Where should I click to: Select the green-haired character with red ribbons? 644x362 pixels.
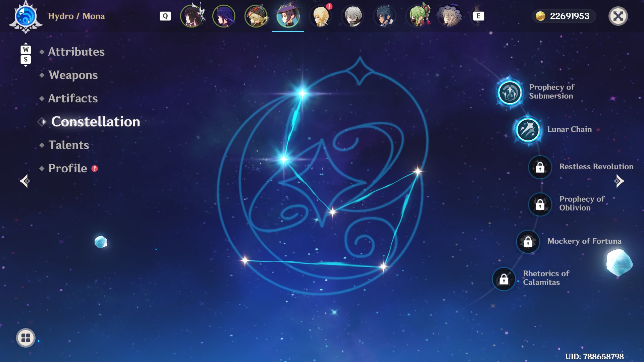(418, 16)
